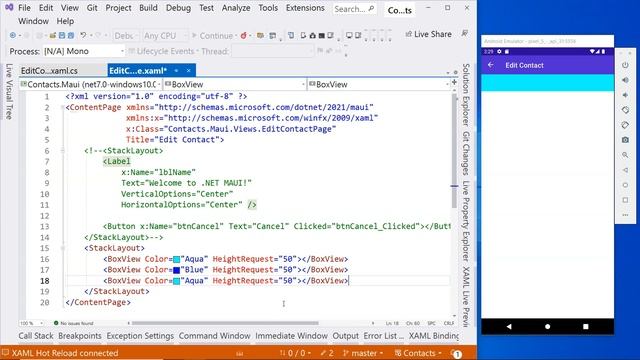Open the Git Changes side tab

click(x=466, y=153)
